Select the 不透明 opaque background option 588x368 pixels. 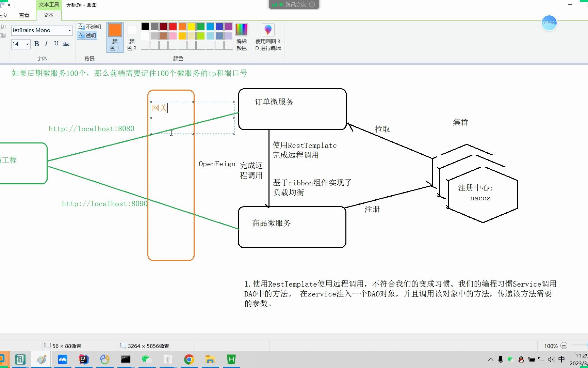tap(89, 27)
